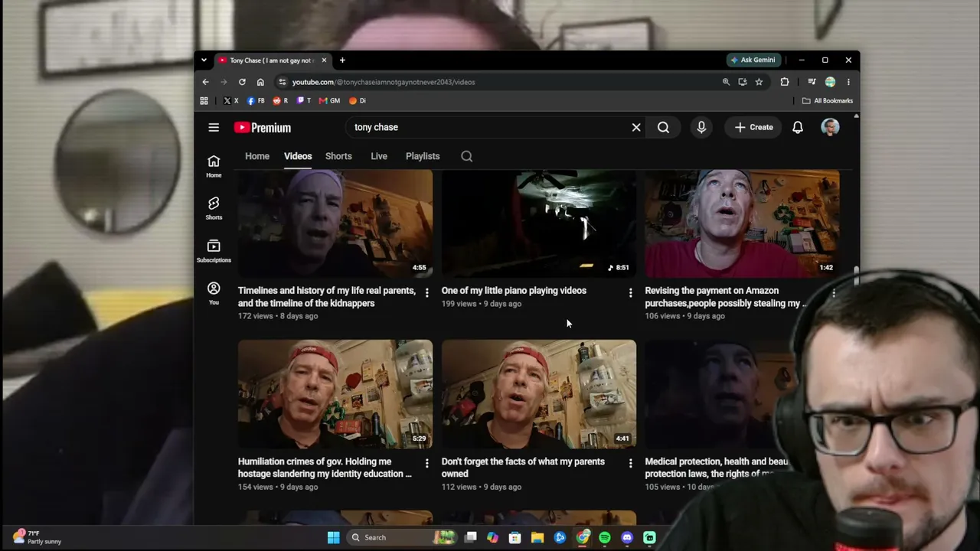Screen dimensions: 980x551
Task: Switch to the channel Shorts tab
Action: pos(338,156)
